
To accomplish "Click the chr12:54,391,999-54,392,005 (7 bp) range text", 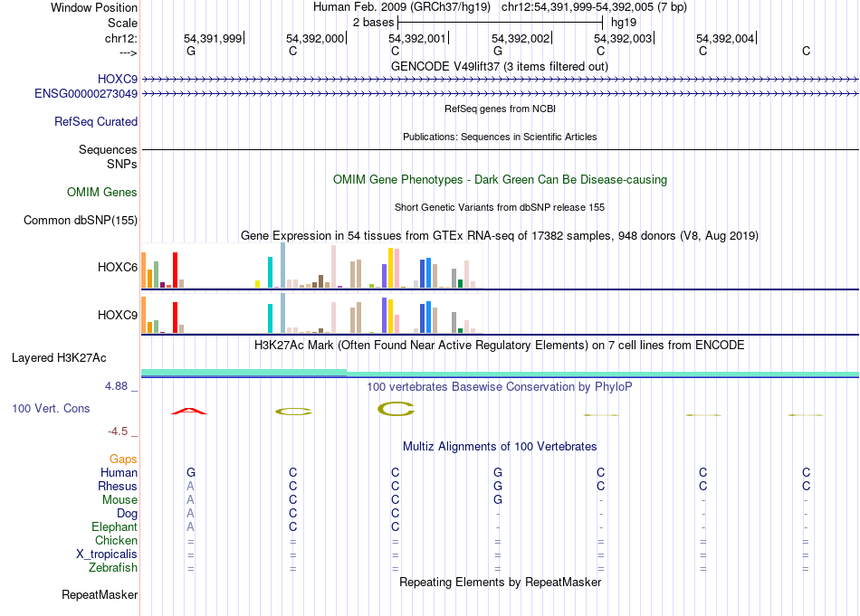I will click(x=594, y=7).
